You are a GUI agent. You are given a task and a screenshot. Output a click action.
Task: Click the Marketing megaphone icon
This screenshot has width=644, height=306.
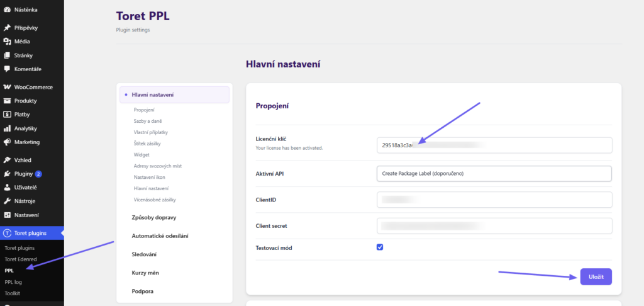click(x=6, y=142)
